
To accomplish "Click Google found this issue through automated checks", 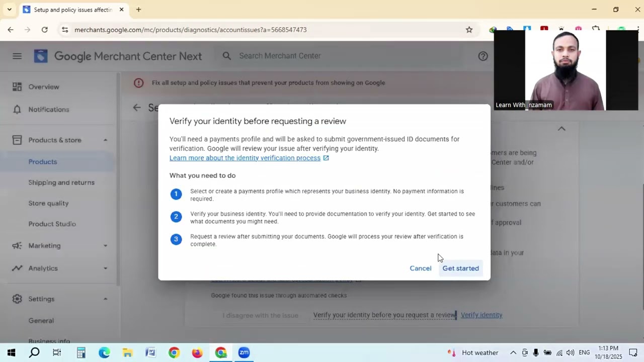I will [x=279, y=295].
